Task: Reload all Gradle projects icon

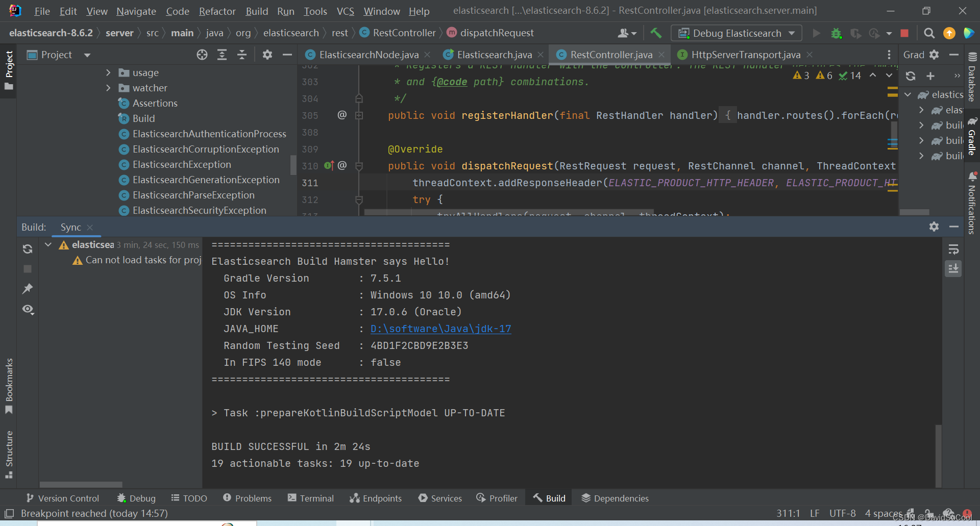Action: coord(911,76)
